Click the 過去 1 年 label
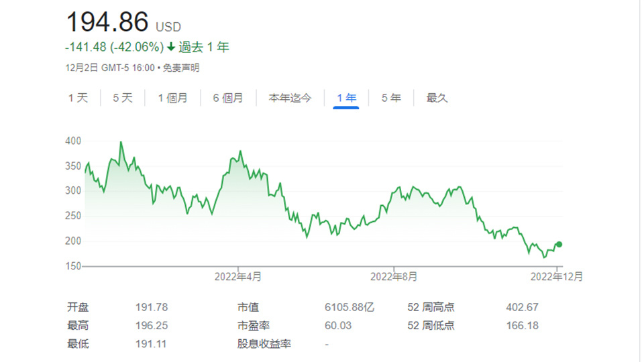This screenshot has height=362, width=644. (204, 47)
